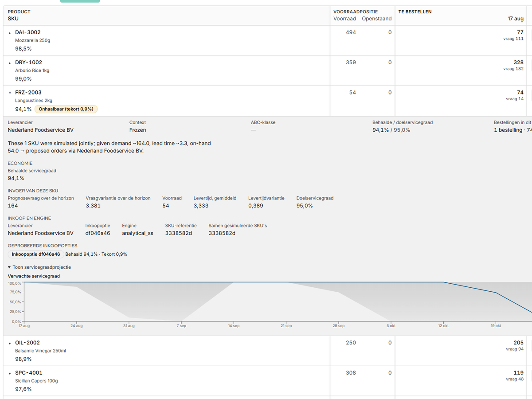
Task: Collapse the 'Toon servicegraadprojectie' section
Action: (x=39, y=267)
